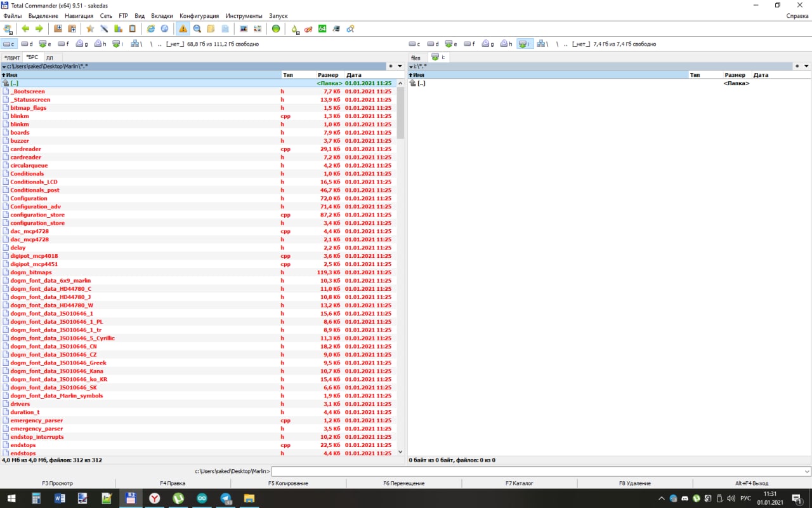This screenshot has width=812, height=508.
Task: Click the command line input field
Action: pos(541,472)
